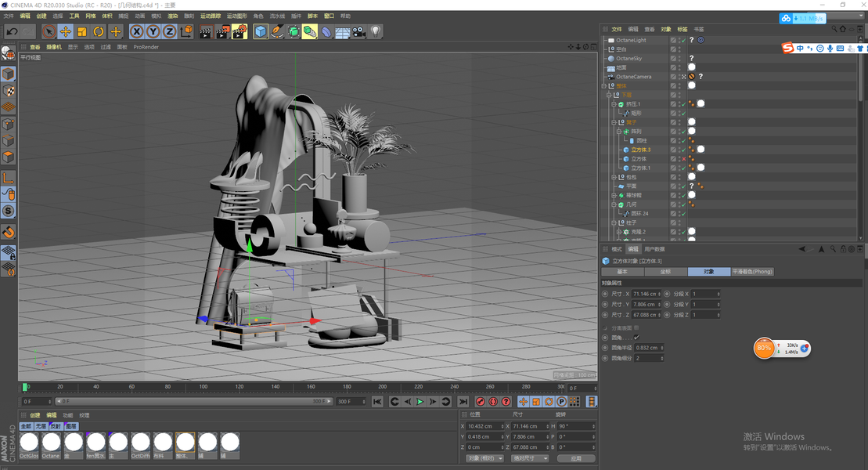
Task: Switch to 平滑着色(Phong) tab
Action: click(751, 272)
